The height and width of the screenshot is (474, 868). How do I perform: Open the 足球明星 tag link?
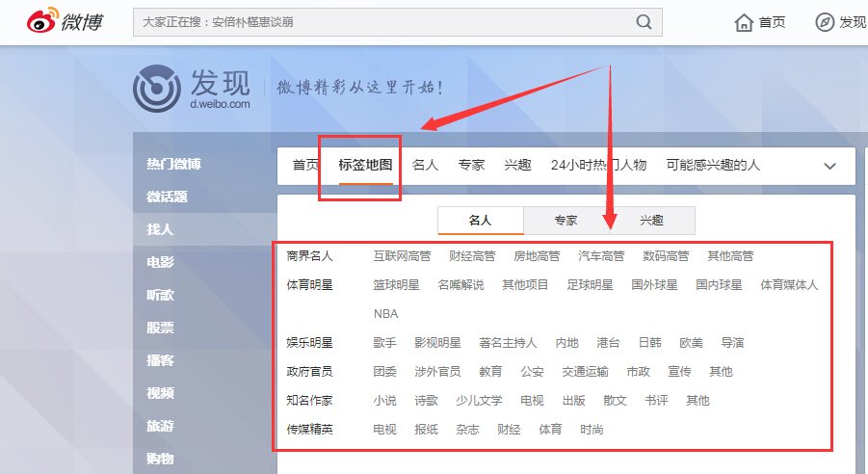[x=591, y=284]
